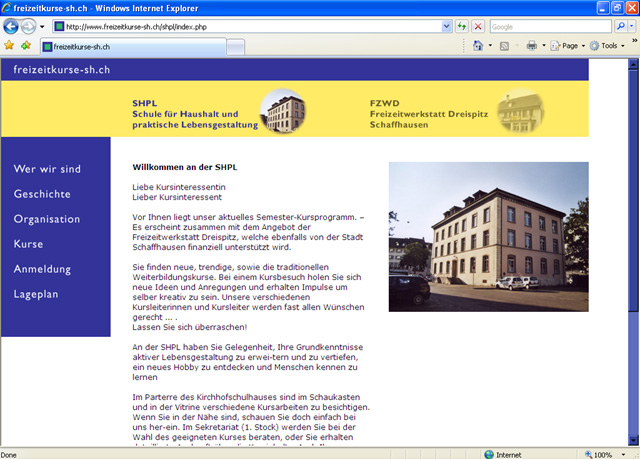The height and width of the screenshot is (459, 640).
Task: Click the Add to Favorites icon
Action: point(26,46)
